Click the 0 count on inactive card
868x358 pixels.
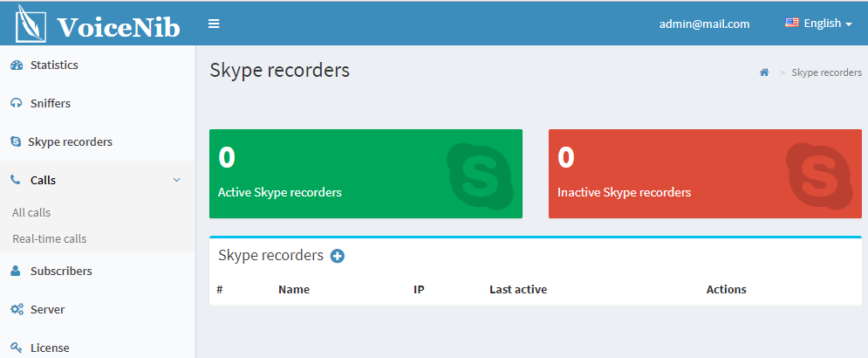tap(566, 157)
